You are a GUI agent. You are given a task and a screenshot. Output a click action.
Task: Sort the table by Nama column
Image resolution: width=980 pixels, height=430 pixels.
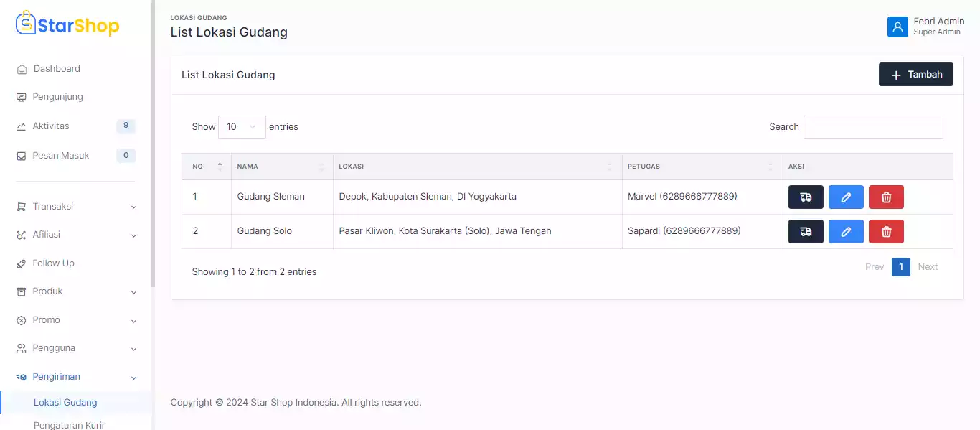[281, 167]
